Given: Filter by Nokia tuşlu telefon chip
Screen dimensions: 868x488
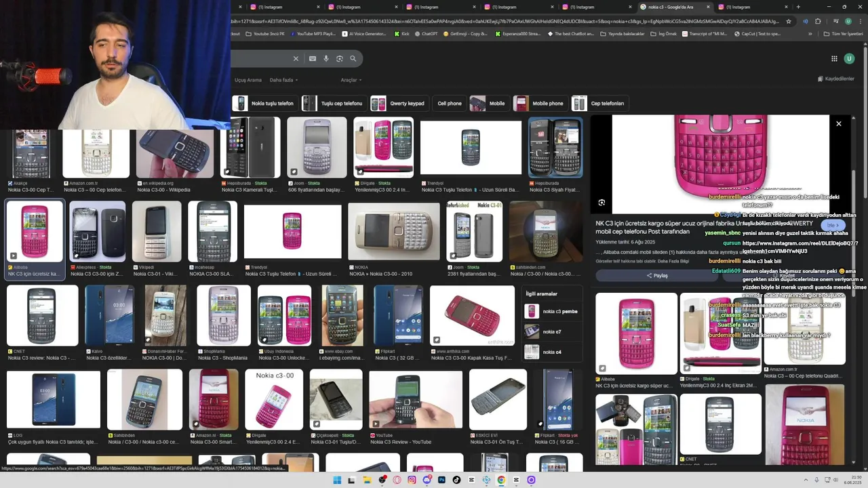Looking at the screenshot, I should 264,103.
